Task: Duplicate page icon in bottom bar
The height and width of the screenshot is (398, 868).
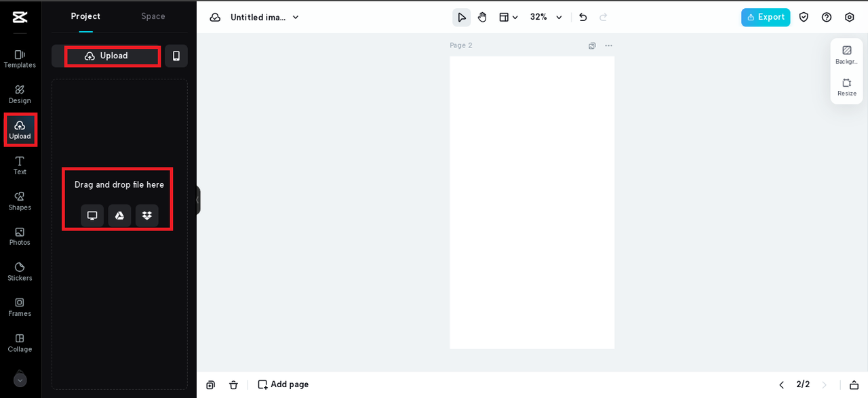Action: point(210,384)
